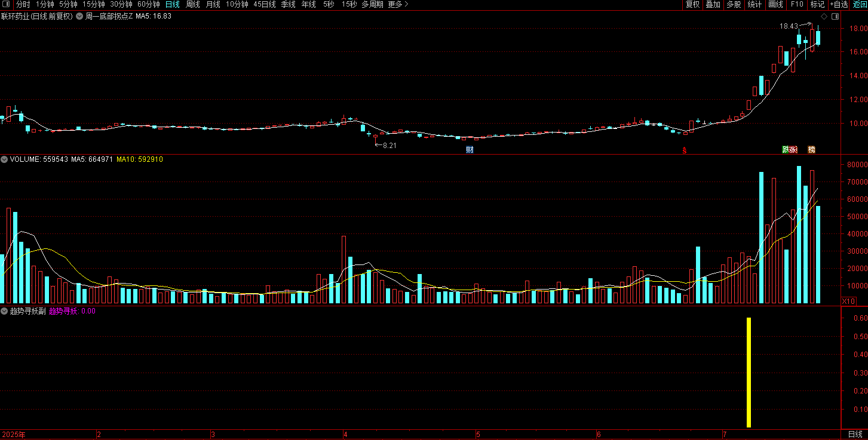Click the 周一底部拐点Z indicator name
Image resolution: width=868 pixels, height=440 pixels.
(x=109, y=16)
